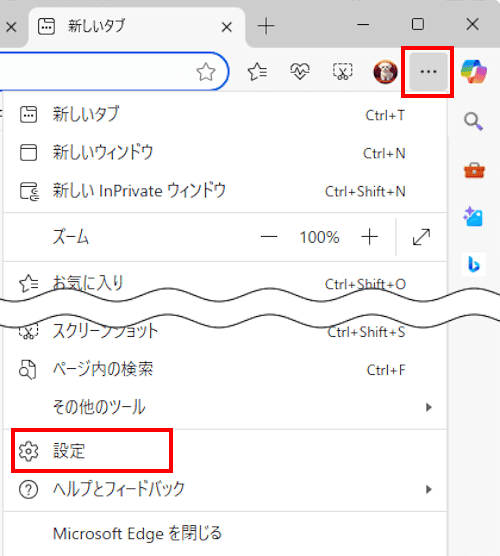This screenshot has height=556, width=500.
Task: Click the InPrivate window icon
Action: point(29,191)
